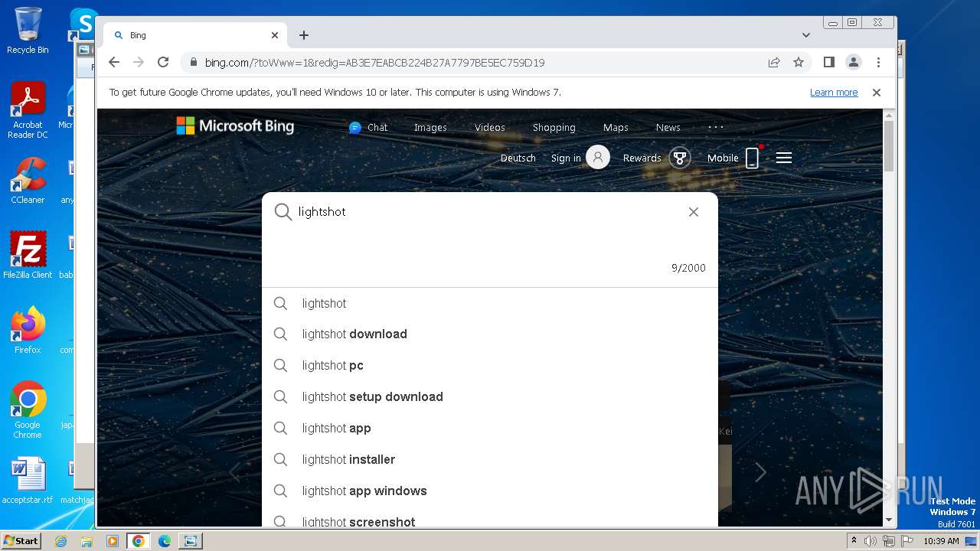Open the Start menu
This screenshot has width=980, height=551.
coord(21,540)
